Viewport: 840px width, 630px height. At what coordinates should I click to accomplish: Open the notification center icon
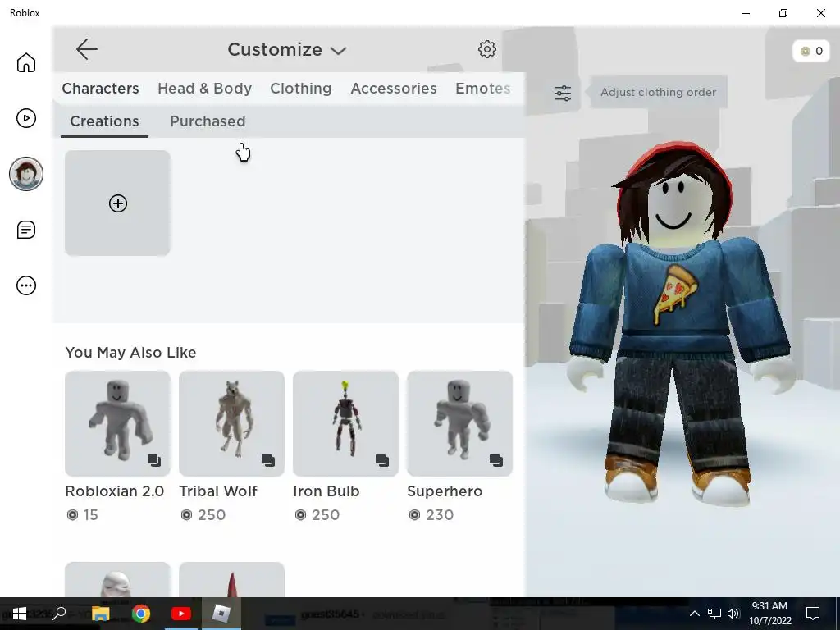click(x=813, y=614)
